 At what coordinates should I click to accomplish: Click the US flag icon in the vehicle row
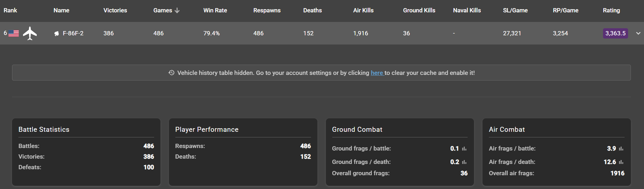pos(13,33)
